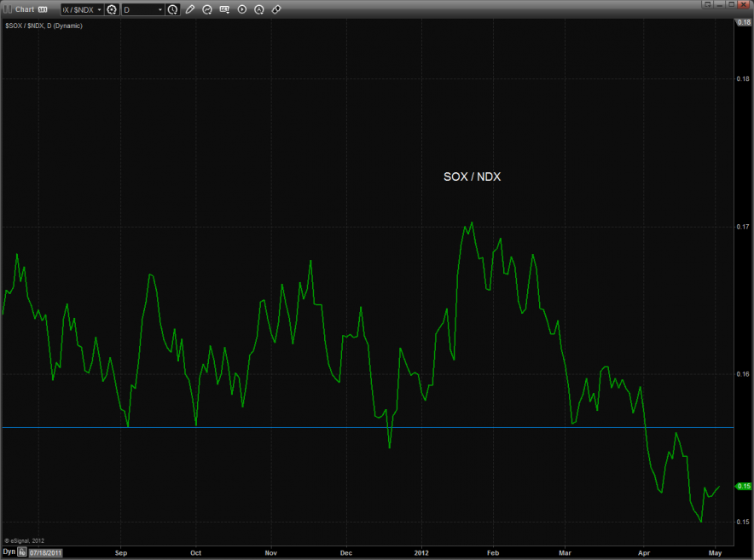Click the calendar icon next to Dyn
The width and height of the screenshot is (754, 560).
23,552
